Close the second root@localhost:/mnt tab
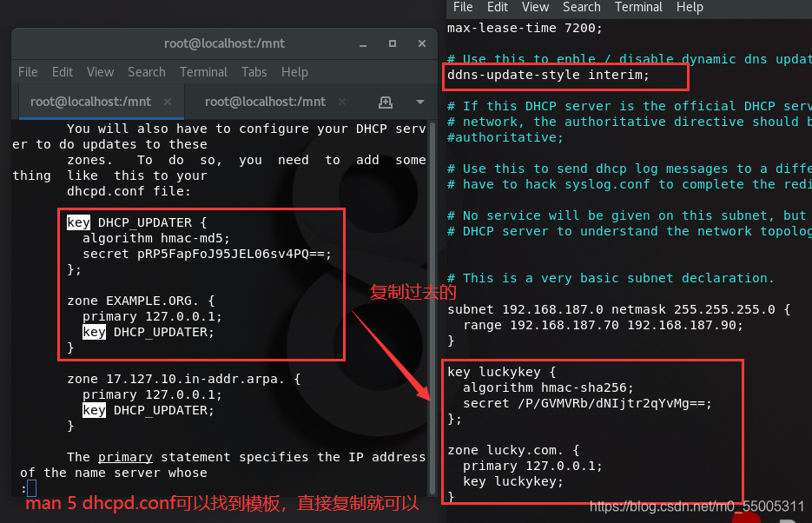This screenshot has height=523, width=812. (x=342, y=102)
